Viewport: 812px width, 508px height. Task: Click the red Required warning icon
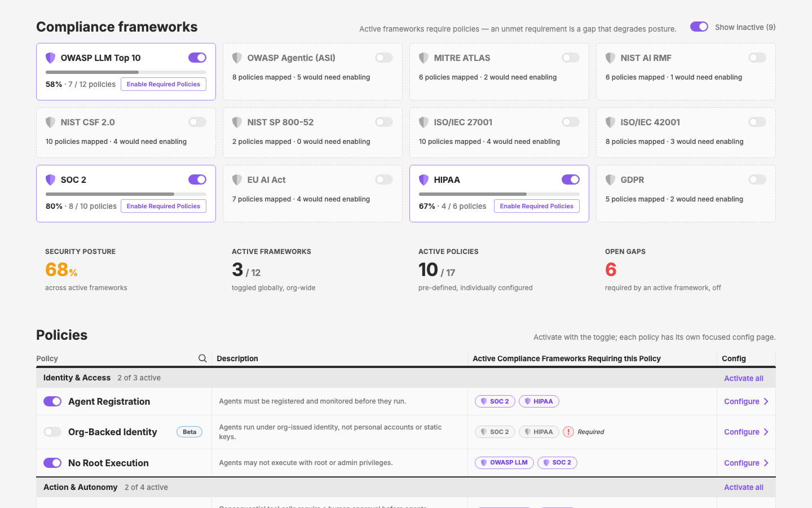coord(568,432)
